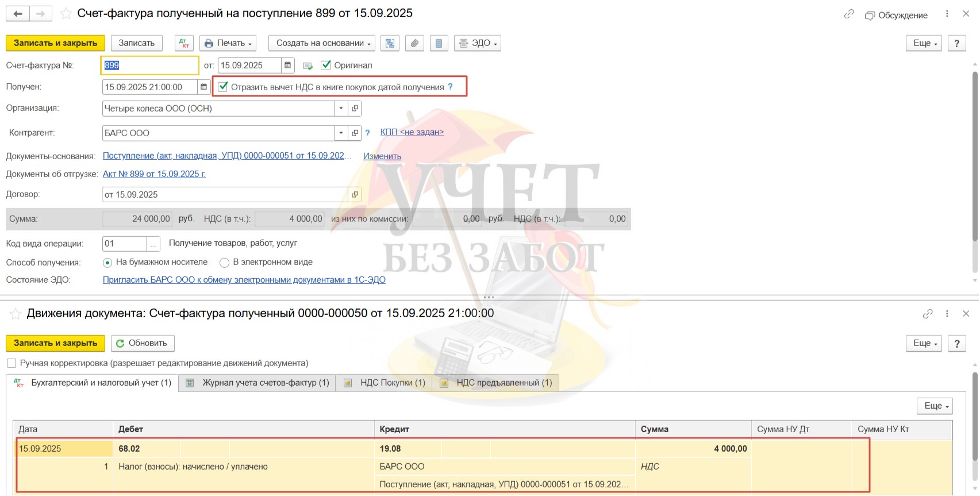
Task: Expand the Создать на основании menu
Action: pos(323,43)
